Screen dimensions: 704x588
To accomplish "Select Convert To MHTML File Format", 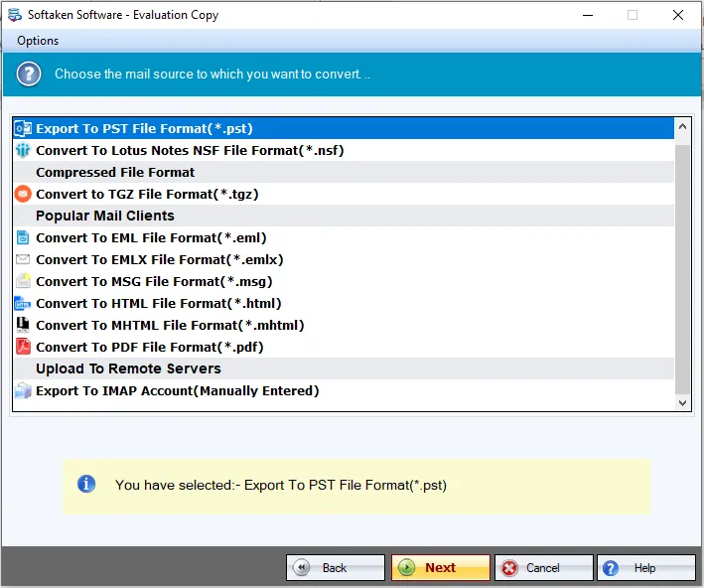I will coord(344,325).
